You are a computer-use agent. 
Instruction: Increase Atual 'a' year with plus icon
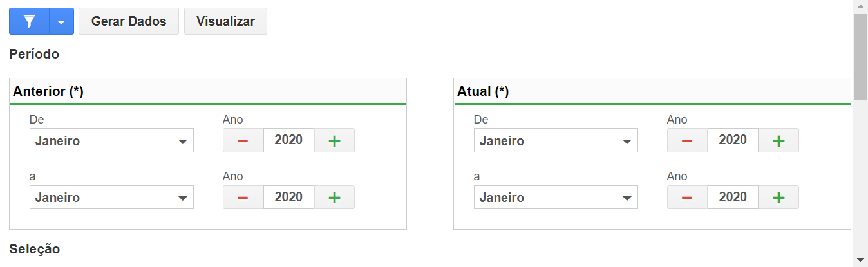(778, 197)
